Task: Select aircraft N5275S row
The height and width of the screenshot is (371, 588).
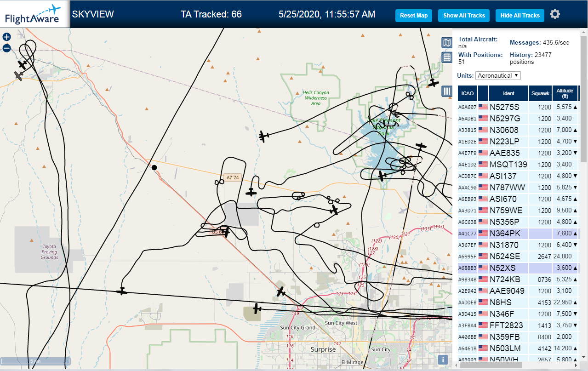Action: pos(518,107)
